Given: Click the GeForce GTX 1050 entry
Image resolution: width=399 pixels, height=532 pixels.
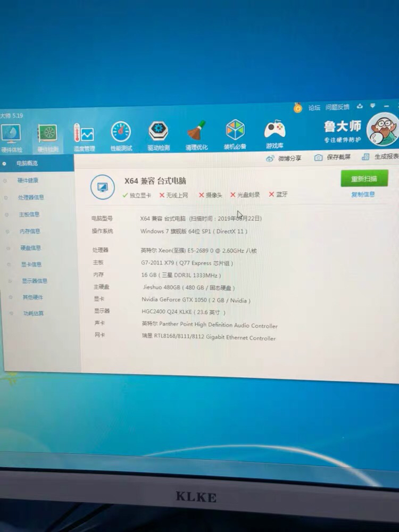Looking at the screenshot, I should coord(196,300).
